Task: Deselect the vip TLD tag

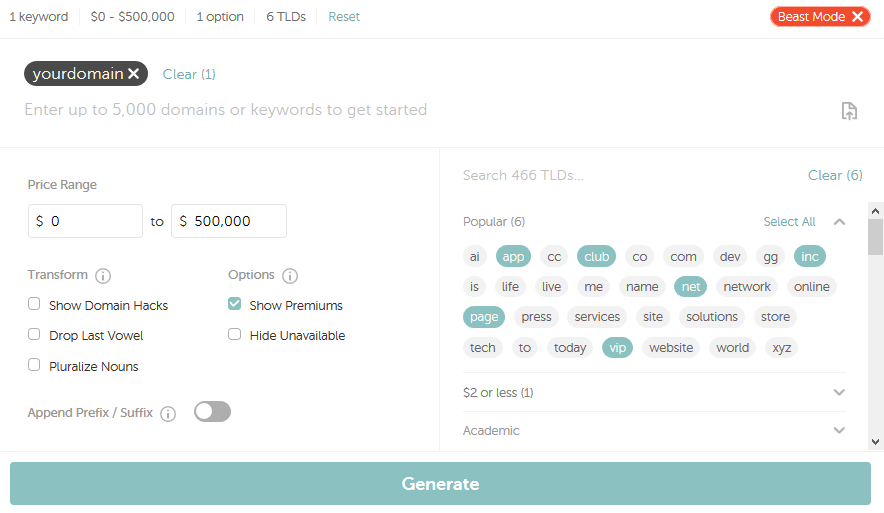Action: click(617, 348)
